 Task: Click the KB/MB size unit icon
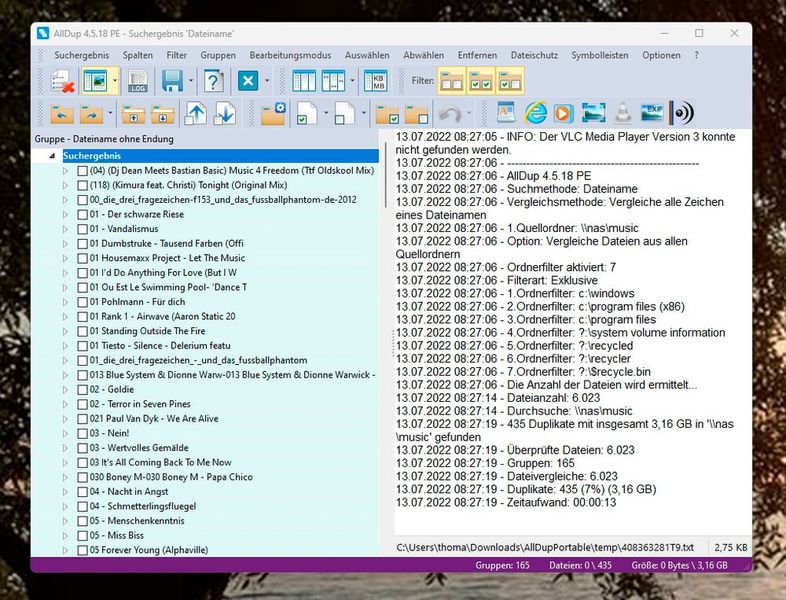pos(377,81)
